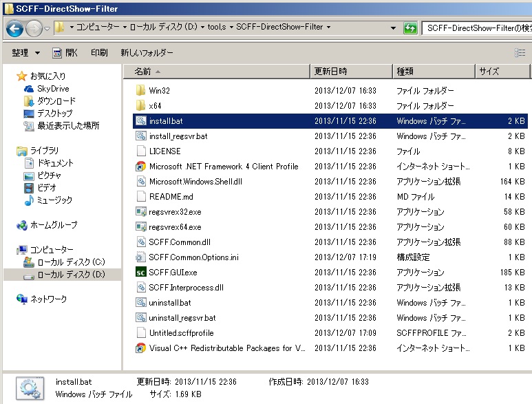This screenshot has height=404, width=532.
Task: Open SkyDrive in favorites
Action: [x=53, y=89]
